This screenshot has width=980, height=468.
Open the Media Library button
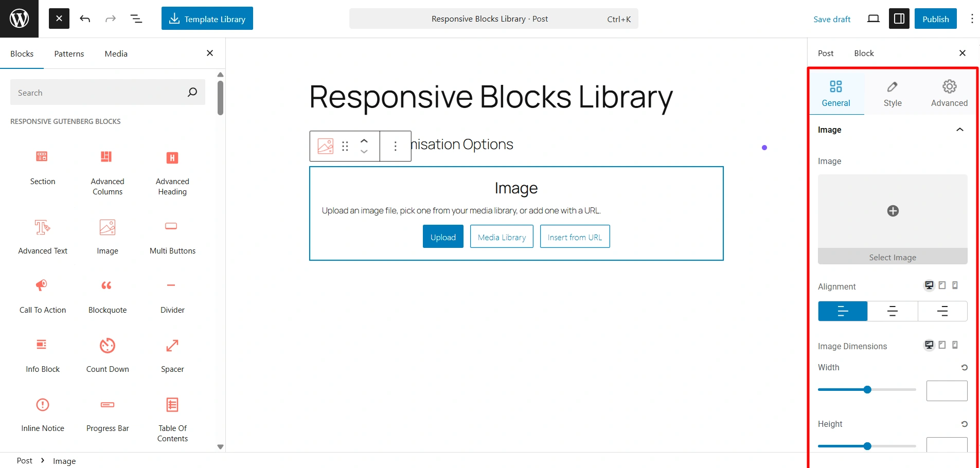tap(502, 237)
